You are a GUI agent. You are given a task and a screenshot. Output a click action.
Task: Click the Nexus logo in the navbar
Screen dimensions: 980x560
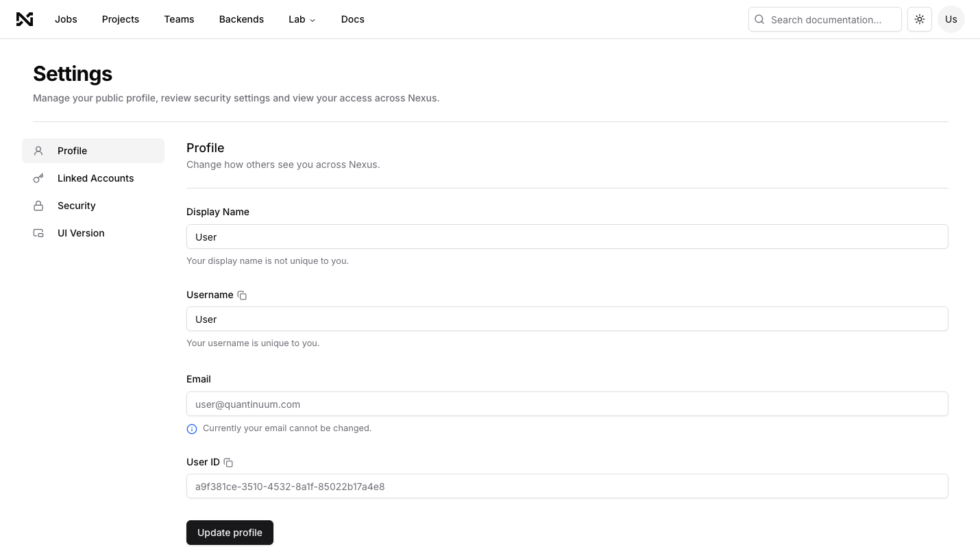pos(25,19)
